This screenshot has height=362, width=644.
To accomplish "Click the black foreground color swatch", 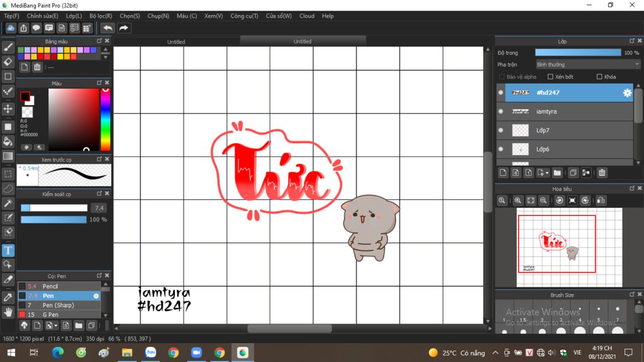I will pyautogui.click(x=25, y=96).
